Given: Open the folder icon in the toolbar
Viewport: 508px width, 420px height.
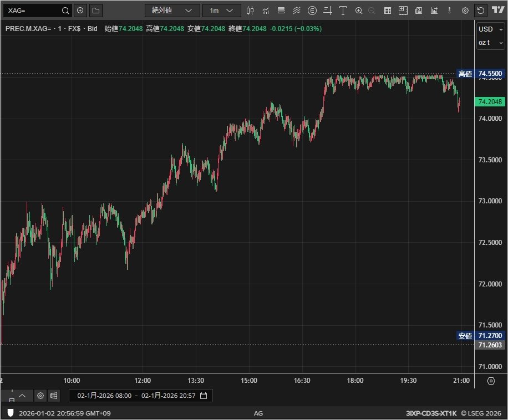Looking at the screenshot, I should click(x=96, y=11).
